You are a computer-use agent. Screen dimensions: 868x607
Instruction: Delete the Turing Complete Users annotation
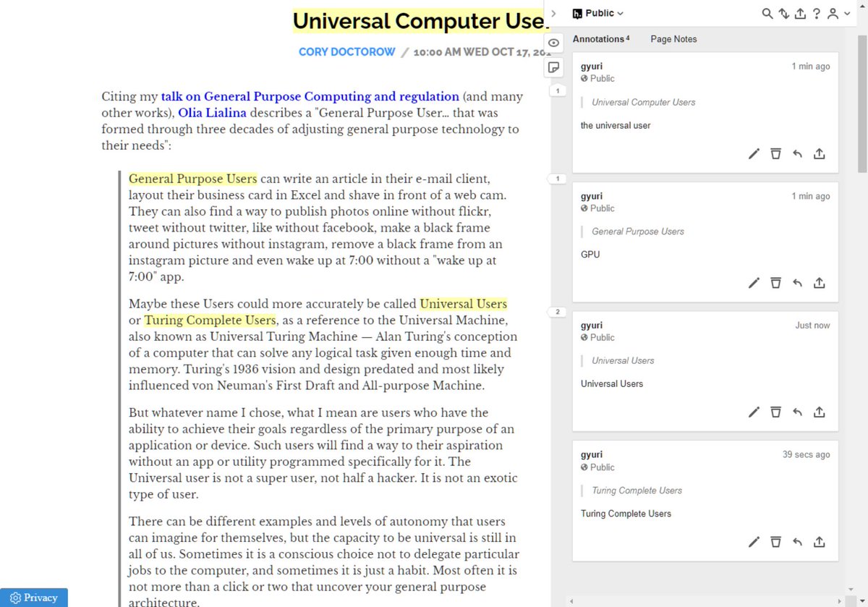(x=775, y=542)
